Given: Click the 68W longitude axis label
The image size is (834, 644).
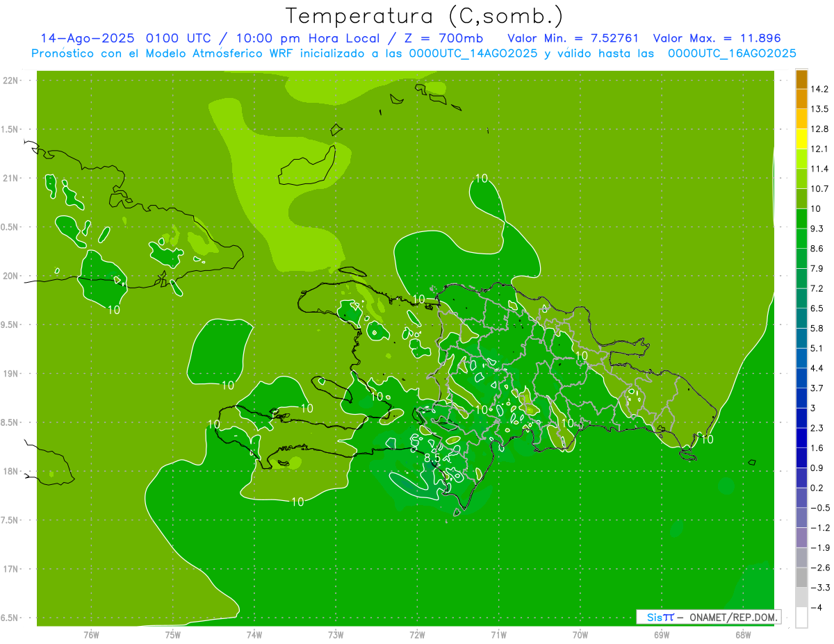Looking at the screenshot, I should pyautogui.click(x=742, y=635).
